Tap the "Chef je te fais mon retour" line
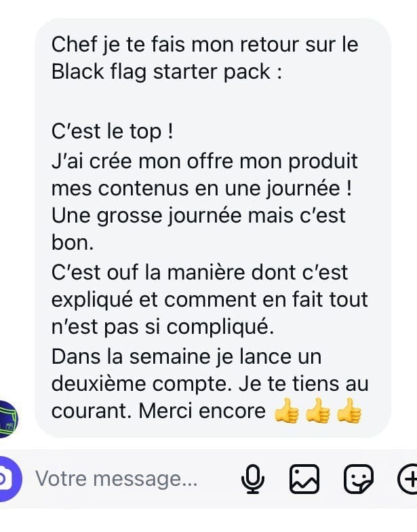 point(205,45)
